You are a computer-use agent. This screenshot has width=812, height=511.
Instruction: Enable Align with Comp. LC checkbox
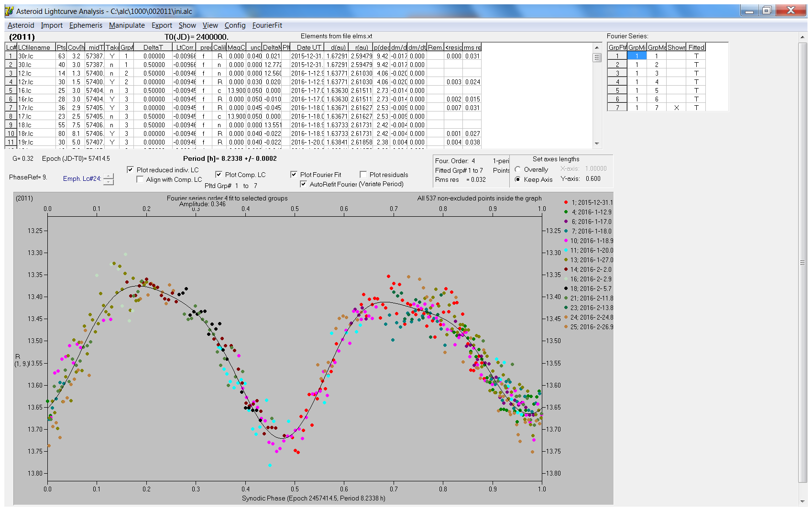coord(140,179)
